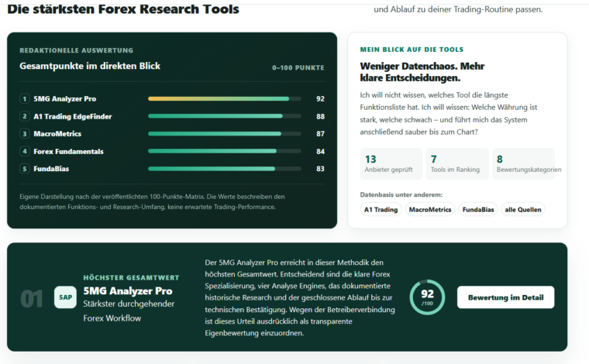Viewport: 589px width, 364px height.
Task: Click rank badge 4 beside Forex Fundamentals
Action: tap(25, 151)
